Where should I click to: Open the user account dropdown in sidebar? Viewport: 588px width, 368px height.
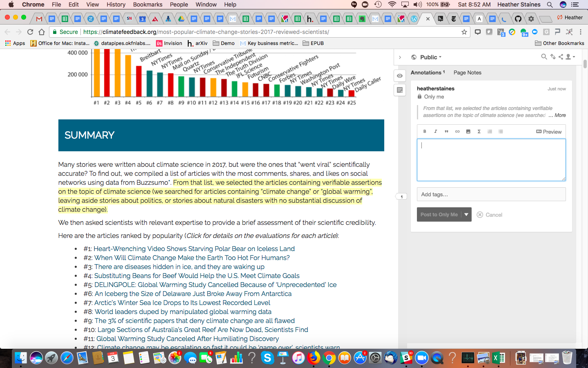tap(570, 57)
